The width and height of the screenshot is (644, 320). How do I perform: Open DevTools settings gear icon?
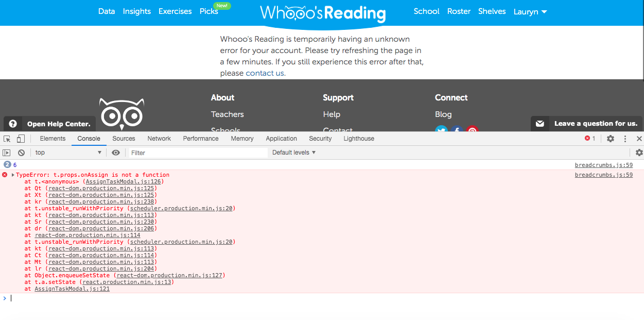coord(611,139)
